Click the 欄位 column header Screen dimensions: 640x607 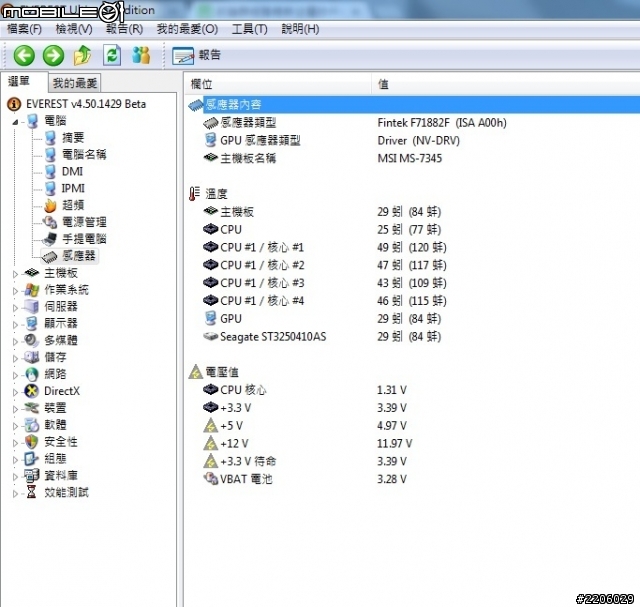278,84
